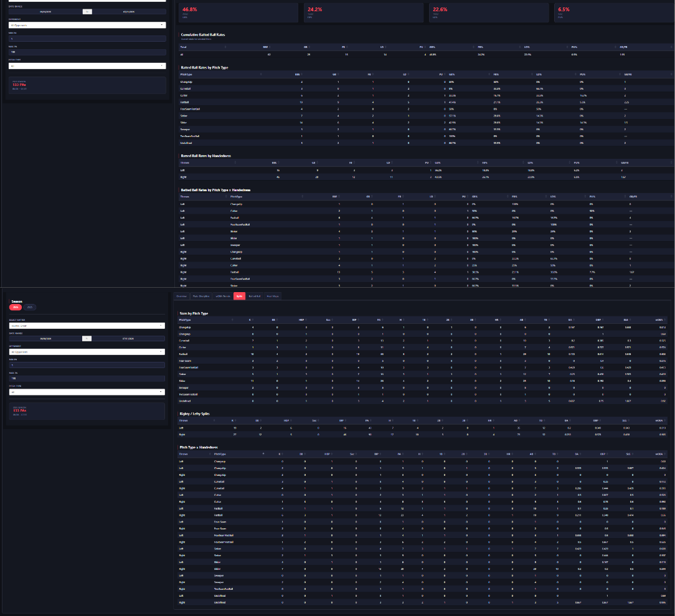Switch to the Batted Ball tab

pos(255,296)
